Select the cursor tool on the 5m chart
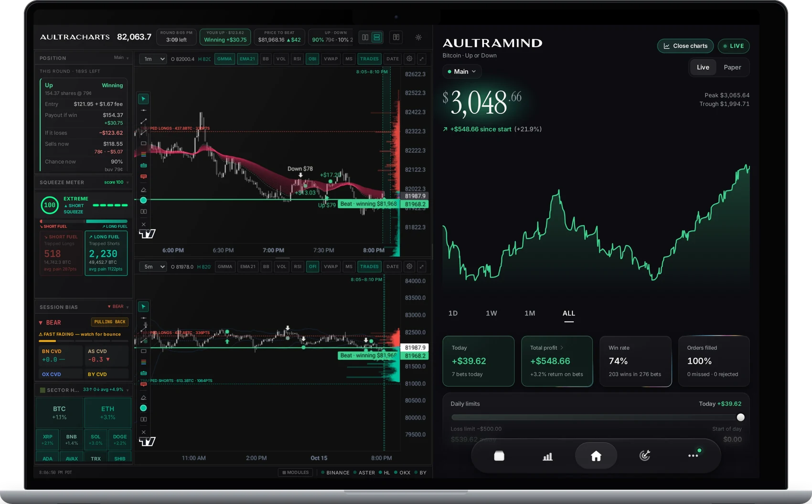Image resolution: width=812 pixels, height=504 pixels. coord(143,306)
